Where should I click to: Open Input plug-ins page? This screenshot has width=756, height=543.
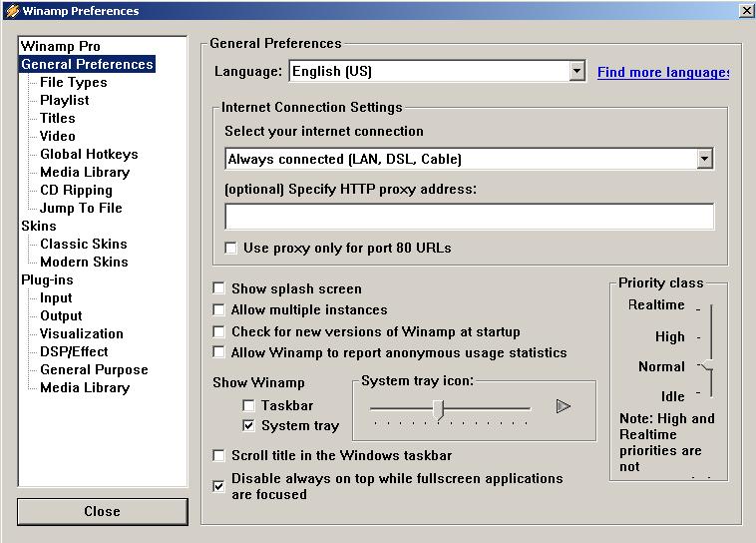click(x=56, y=297)
